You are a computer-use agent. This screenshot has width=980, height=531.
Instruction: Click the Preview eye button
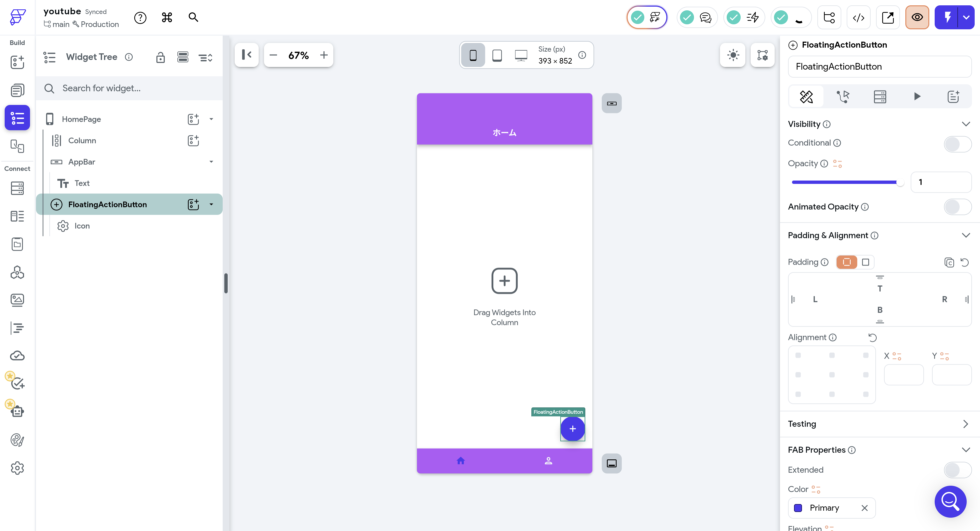(x=917, y=17)
